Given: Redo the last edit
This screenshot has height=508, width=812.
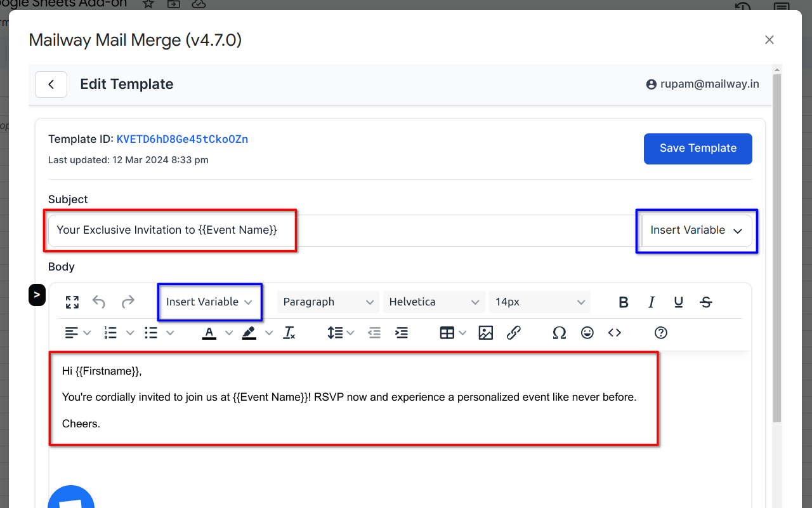Looking at the screenshot, I should [x=128, y=302].
